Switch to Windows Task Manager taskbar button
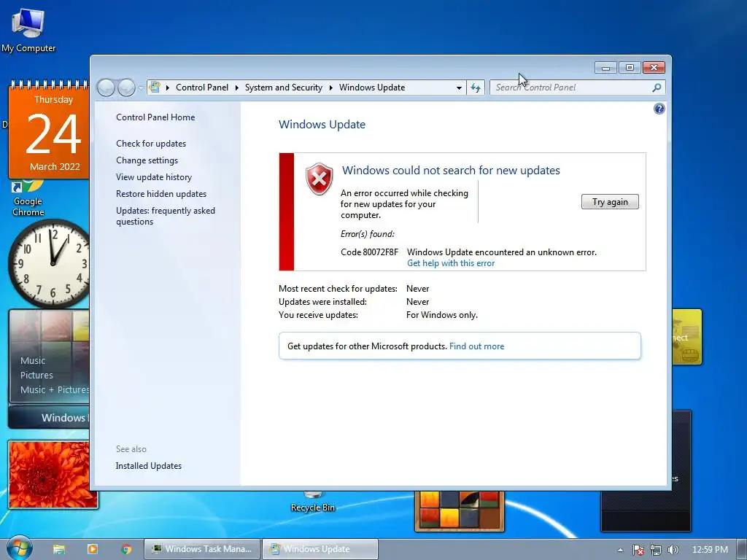Screen dimensions: 747x560 coord(202,549)
